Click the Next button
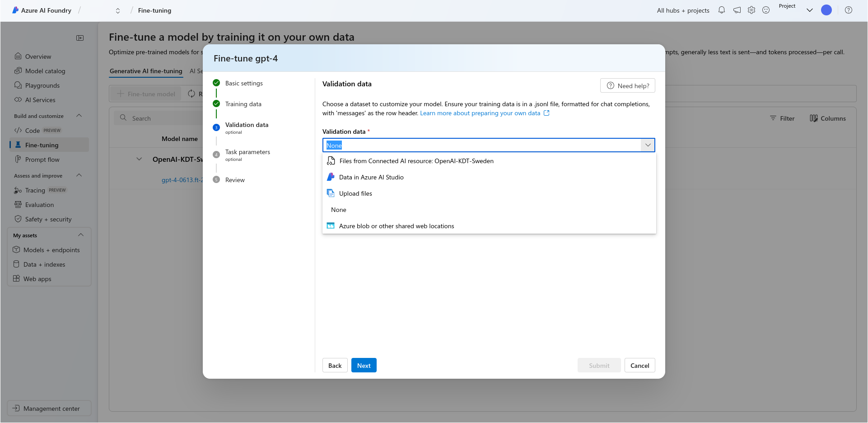The image size is (868, 423). click(364, 366)
